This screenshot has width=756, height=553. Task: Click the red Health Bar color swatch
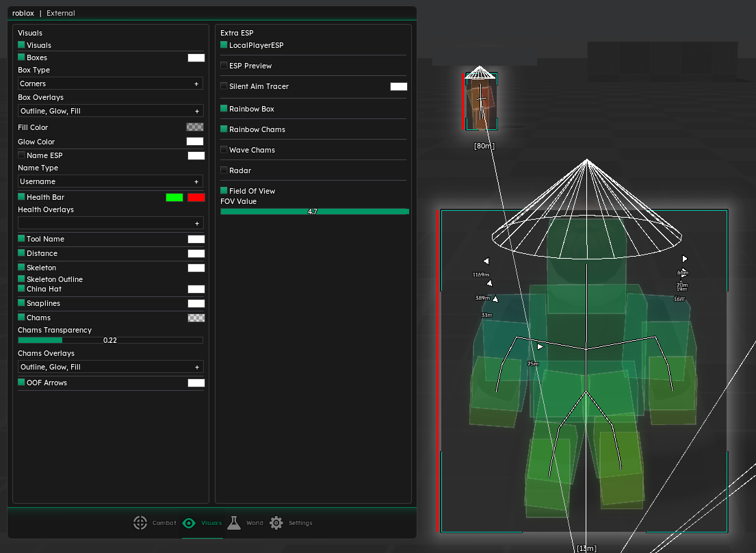(x=196, y=197)
